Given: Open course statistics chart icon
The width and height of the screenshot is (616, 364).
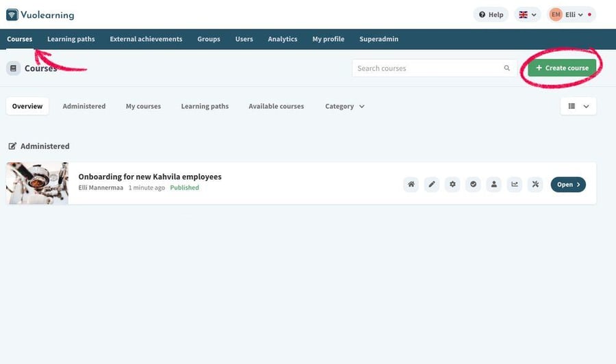Looking at the screenshot, I should 515,184.
